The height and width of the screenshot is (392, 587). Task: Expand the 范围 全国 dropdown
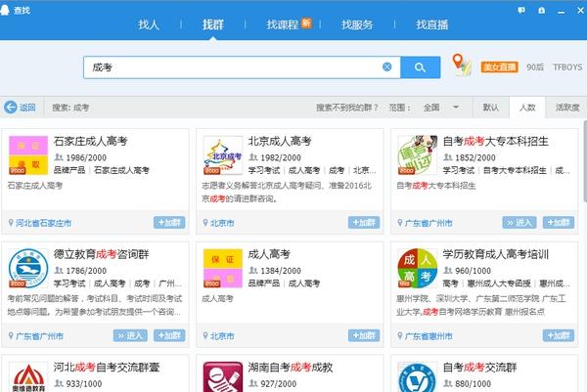441,108
